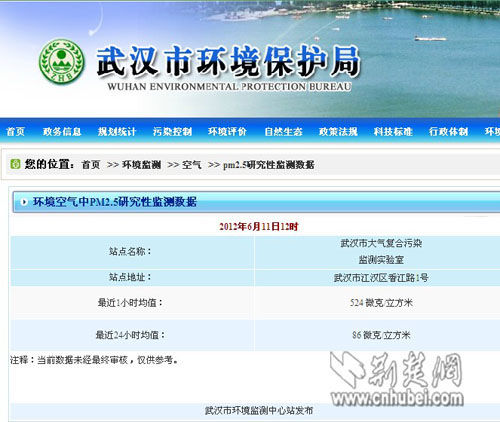Select the date text 2012年6月11日12时

(258, 227)
